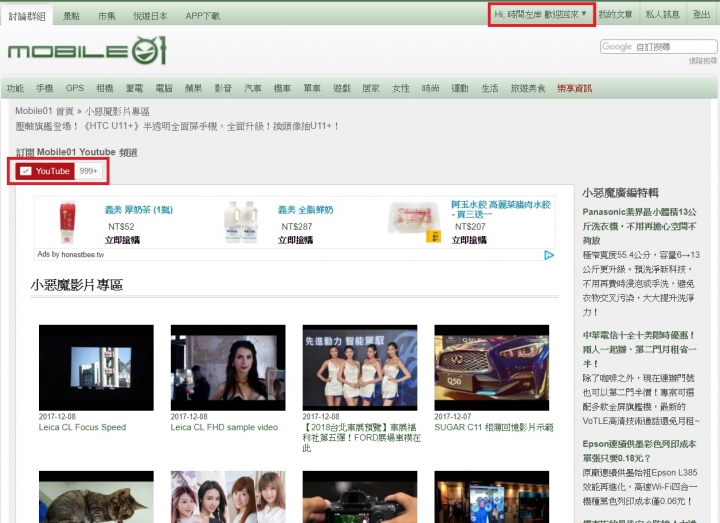Open the cat video thumbnail
Viewport: 720px width, 523px height.
(x=96, y=497)
